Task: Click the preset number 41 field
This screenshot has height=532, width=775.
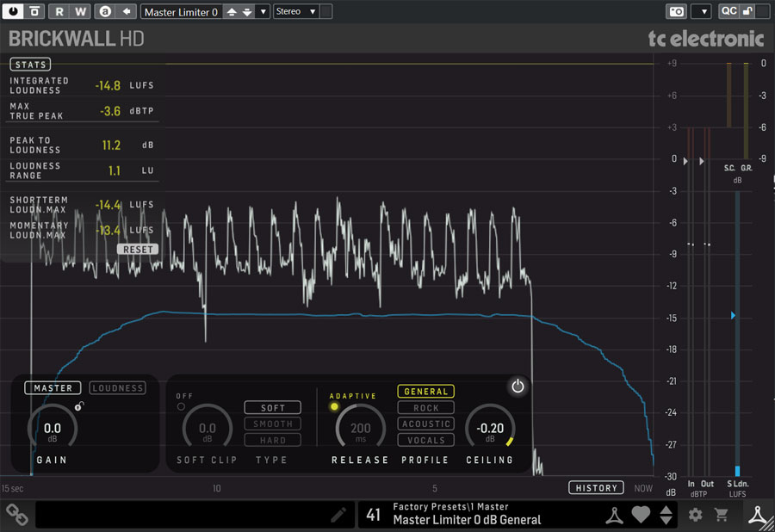Action: (373, 515)
